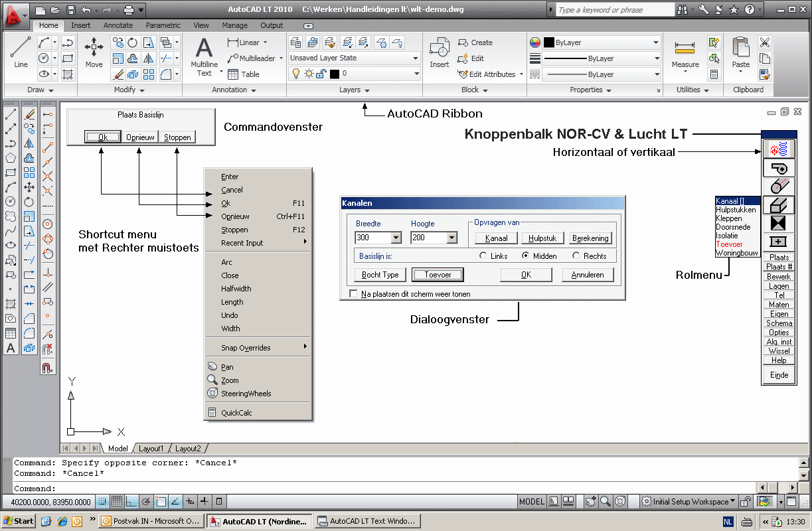Click the Plot printer icon in quick access toolbar
The image size is (812, 531).
coord(129,10)
